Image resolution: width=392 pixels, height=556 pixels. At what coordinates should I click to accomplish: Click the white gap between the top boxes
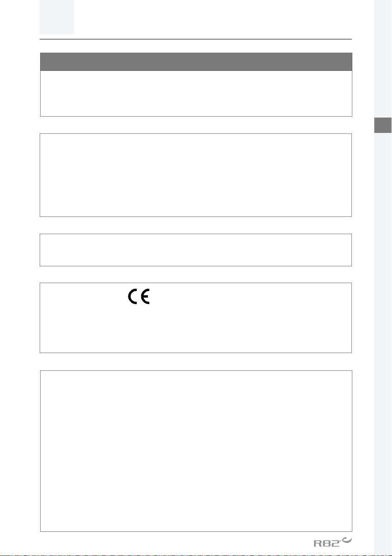coord(196,125)
